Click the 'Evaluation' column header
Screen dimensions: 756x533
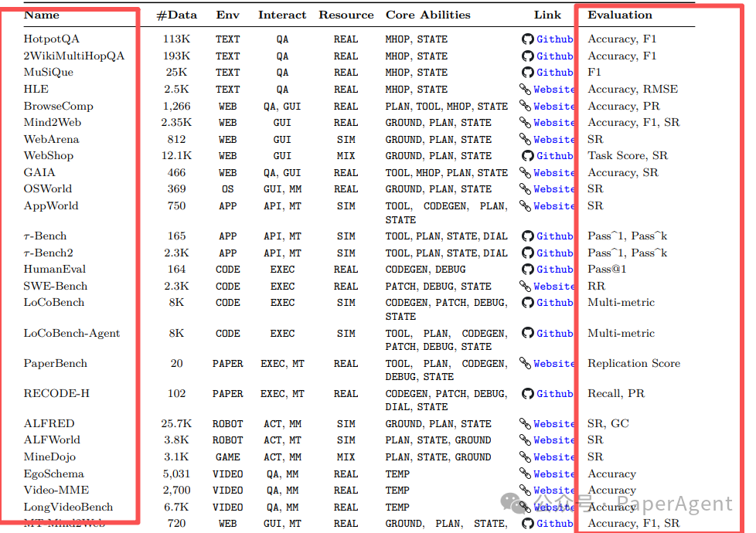pyautogui.click(x=619, y=15)
